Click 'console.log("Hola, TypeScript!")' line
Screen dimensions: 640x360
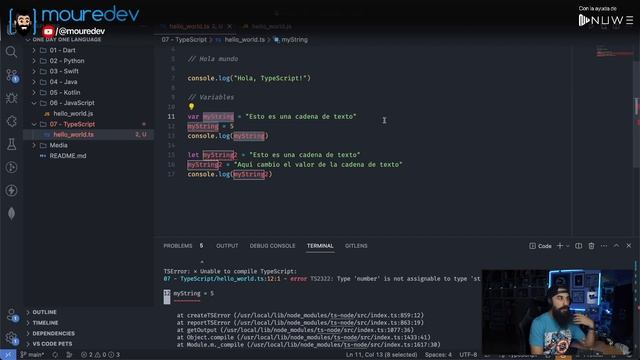(249, 78)
